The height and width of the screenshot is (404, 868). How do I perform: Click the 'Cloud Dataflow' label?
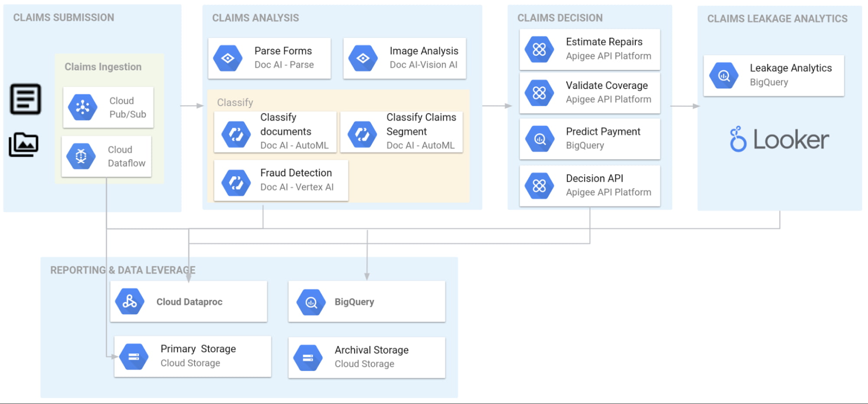pos(127,156)
